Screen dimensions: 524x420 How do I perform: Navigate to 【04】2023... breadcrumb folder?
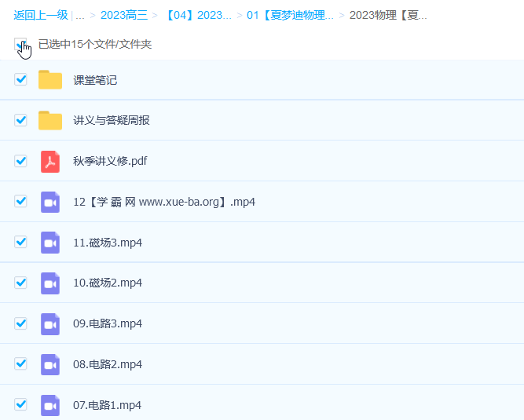pyautogui.click(x=198, y=15)
